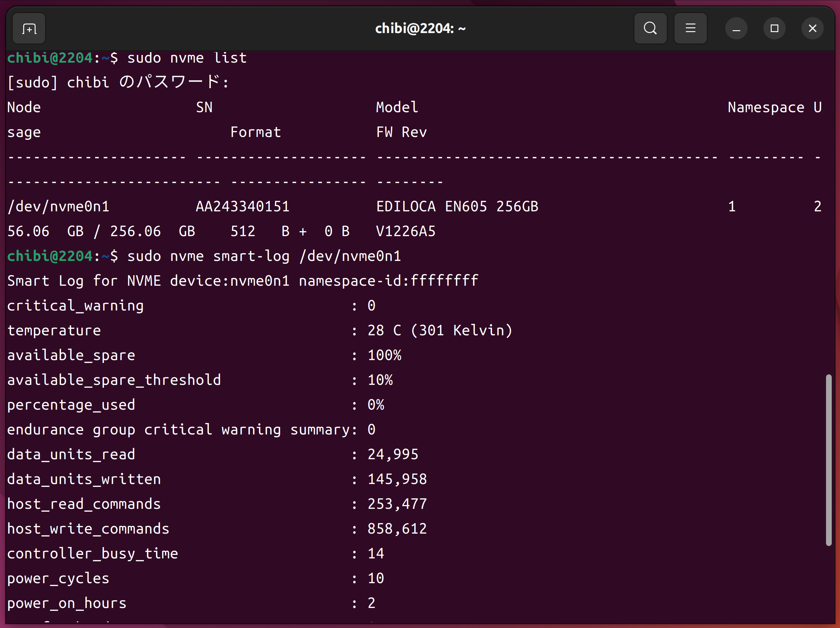Open the hamburger main menu
This screenshot has width=840, height=628.
pyautogui.click(x=690, y=29)
